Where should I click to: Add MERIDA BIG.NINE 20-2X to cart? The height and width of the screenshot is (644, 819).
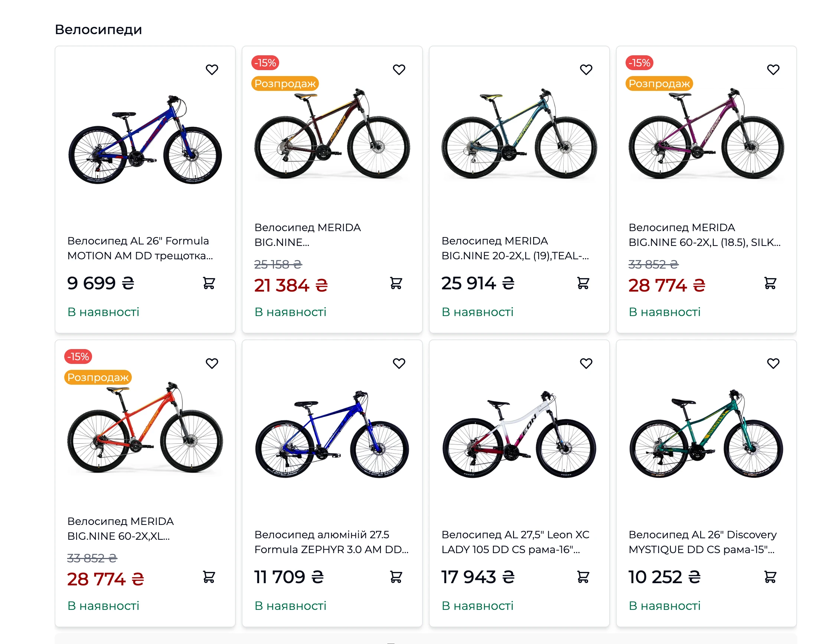point(583,283)
